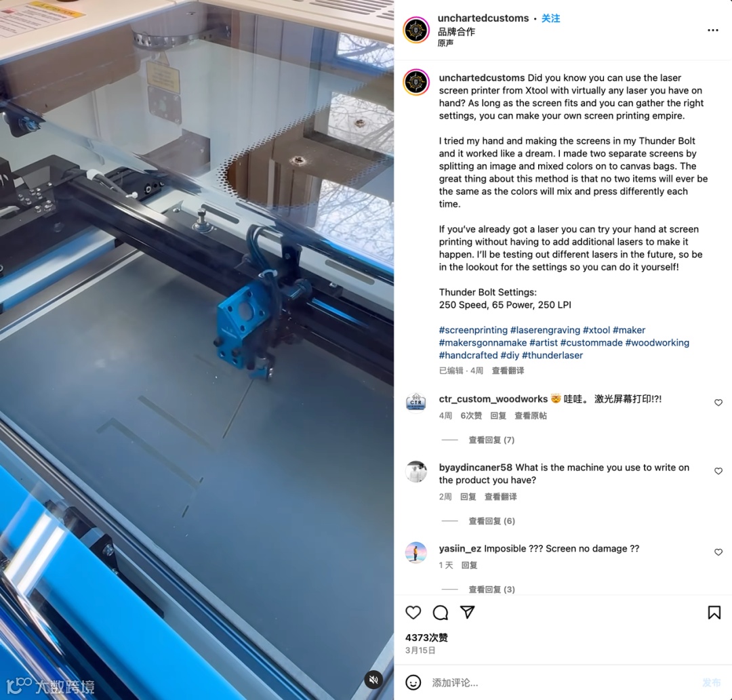Open the #thunderlaser hashtag link
Viewport: 732px width, 700px height.
coord(552,355)
